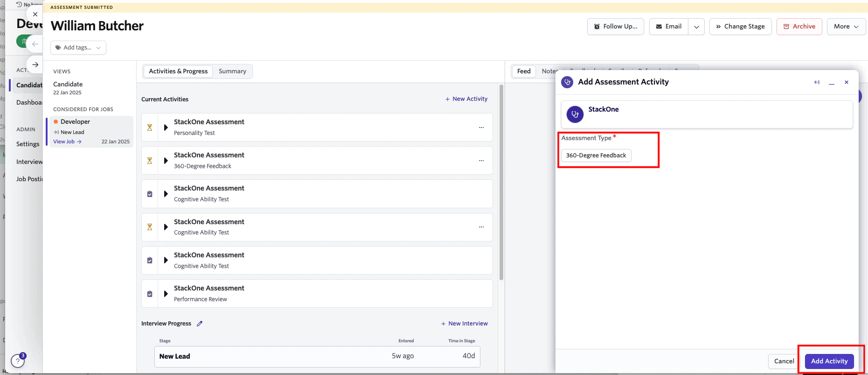Click the completed clipboard icon on Performance Review row
Viewport: 868px width, 375px height.
[150, 294]
